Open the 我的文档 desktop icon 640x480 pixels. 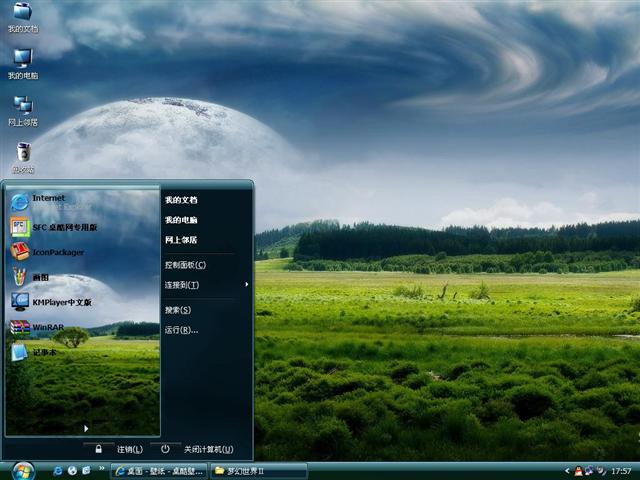(x=23, y=17)
